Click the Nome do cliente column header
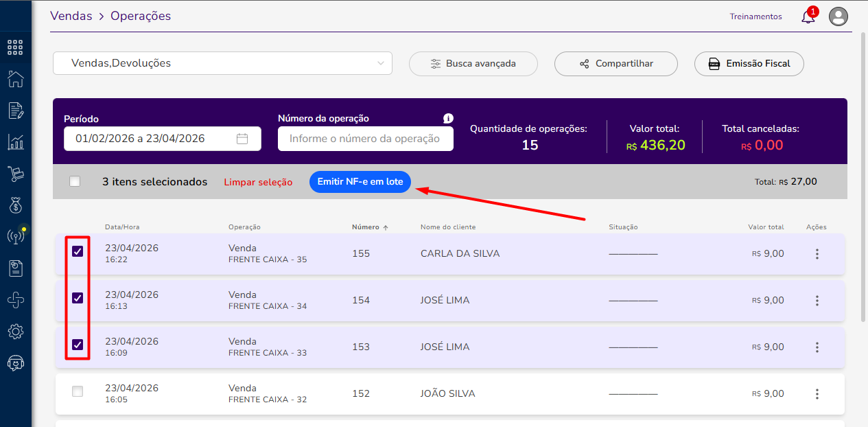Image resolution: width=868 pixels, height=427 pixels. tap(448, 227)
